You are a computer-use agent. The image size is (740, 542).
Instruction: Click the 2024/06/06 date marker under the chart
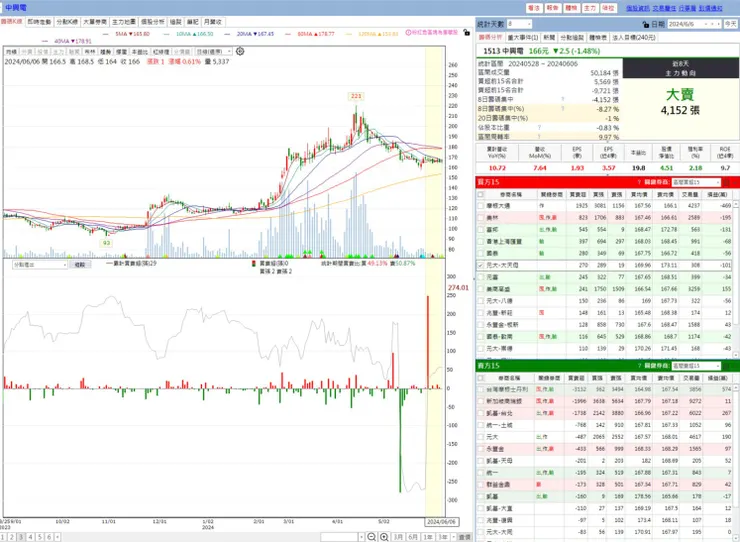pos(441,522)
